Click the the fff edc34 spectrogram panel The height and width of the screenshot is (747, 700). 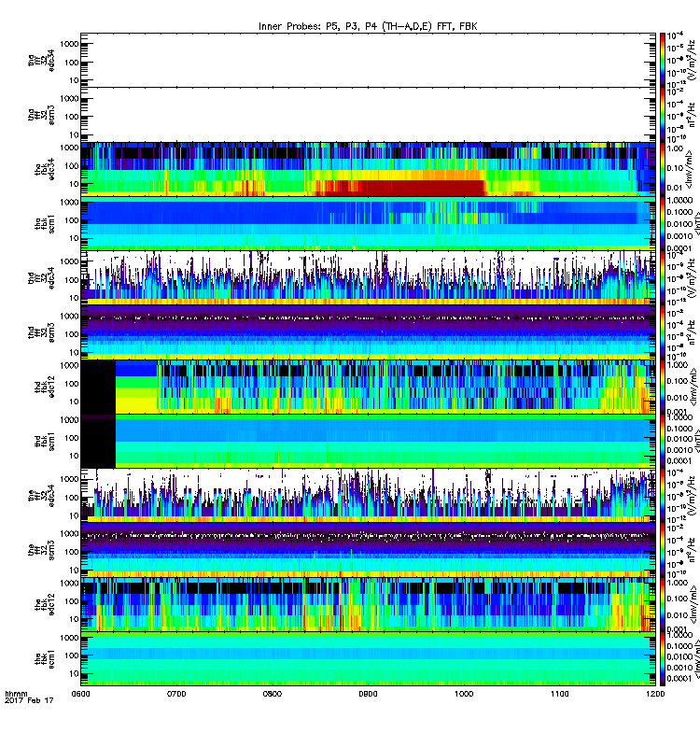pyautogui.click(x=368, y=496)
